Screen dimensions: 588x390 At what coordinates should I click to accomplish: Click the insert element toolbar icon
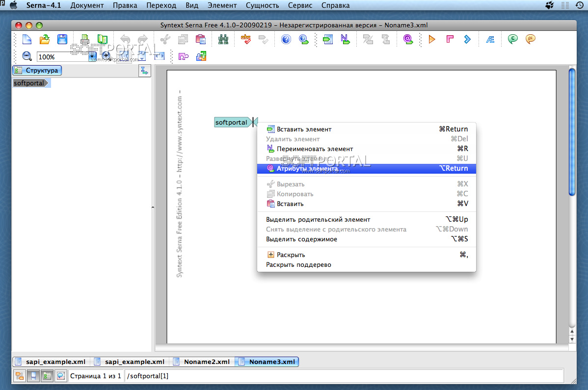pos(328,39)
